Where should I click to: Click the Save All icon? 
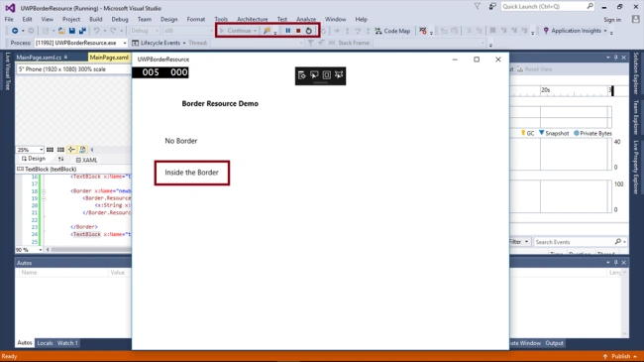click(x=82, y=31)
